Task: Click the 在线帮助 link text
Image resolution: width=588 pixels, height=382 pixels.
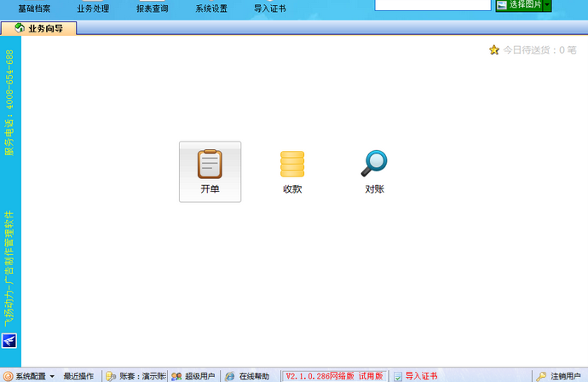Action: [x=254, y=376]
